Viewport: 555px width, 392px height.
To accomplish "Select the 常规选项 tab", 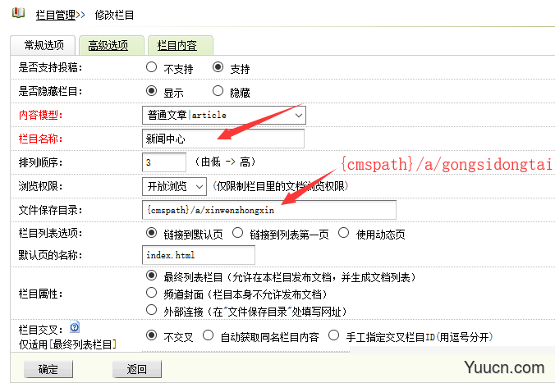I will [43, 46].
